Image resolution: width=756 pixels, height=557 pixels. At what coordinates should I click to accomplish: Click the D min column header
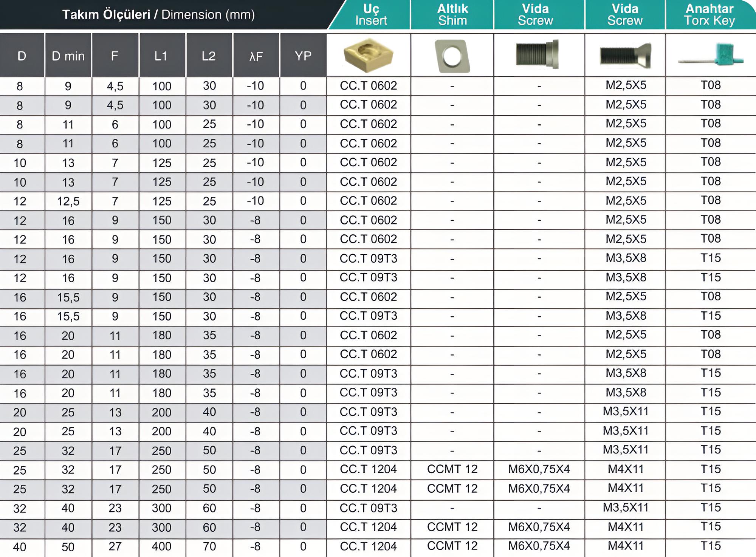68,56
